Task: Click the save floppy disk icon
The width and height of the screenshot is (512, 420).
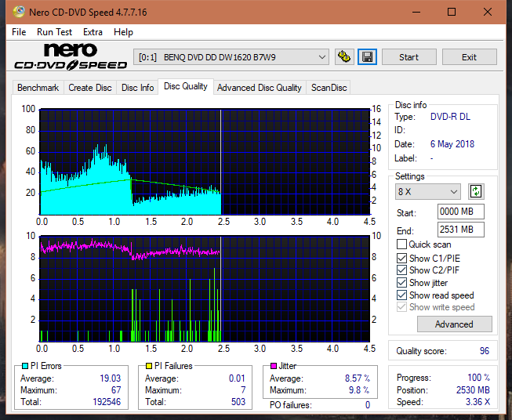Action: (368, 57)
